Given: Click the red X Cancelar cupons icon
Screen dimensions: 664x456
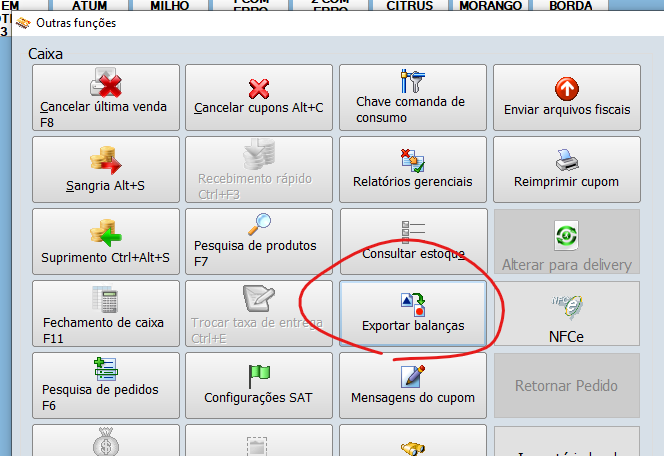Looking at the screenshot, I should [259, 88].
